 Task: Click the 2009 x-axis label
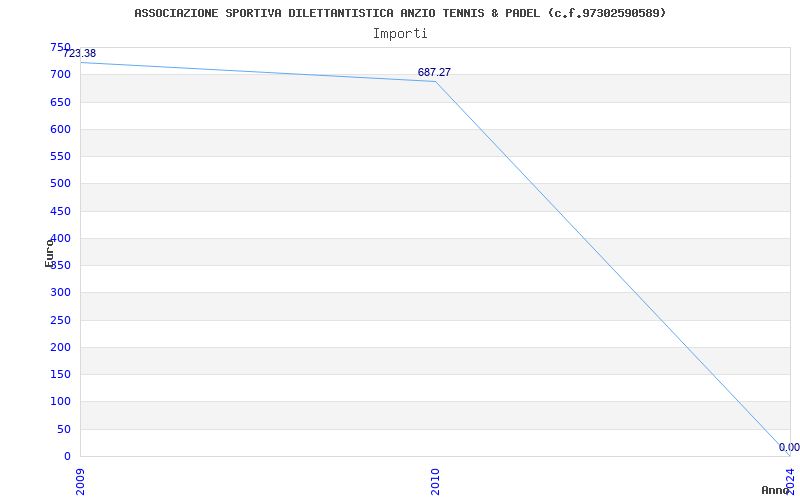point(80,482)
